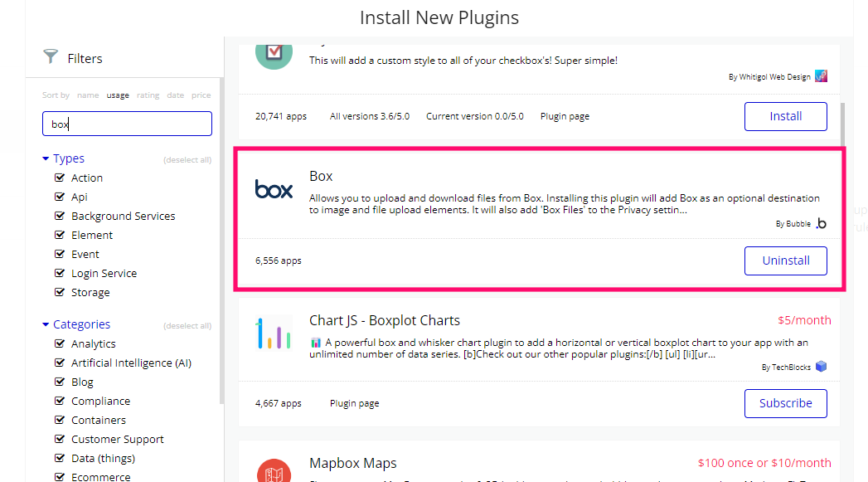Sort plugins by date
This screenshot has height=482, width=868.
coord(176,95)
